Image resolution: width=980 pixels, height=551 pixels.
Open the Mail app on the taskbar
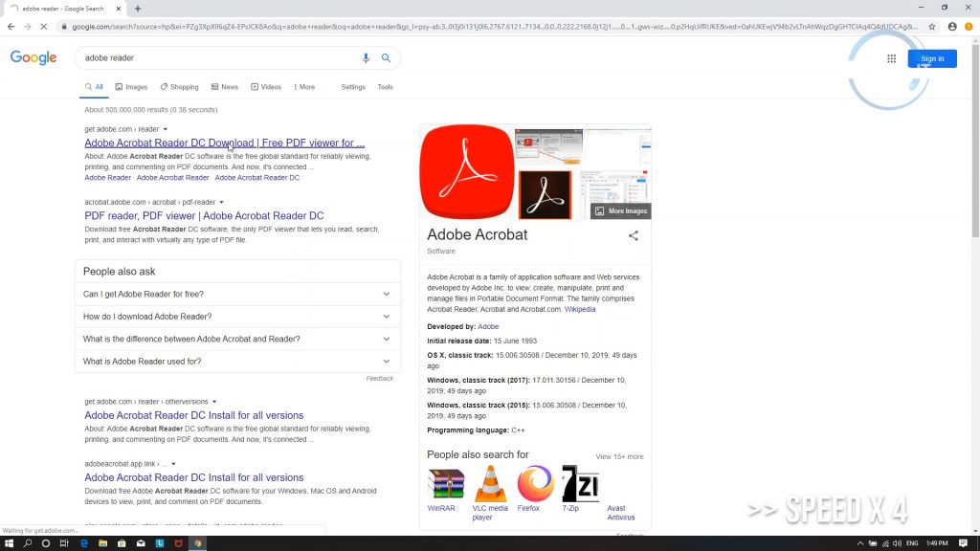click(141, 543)
